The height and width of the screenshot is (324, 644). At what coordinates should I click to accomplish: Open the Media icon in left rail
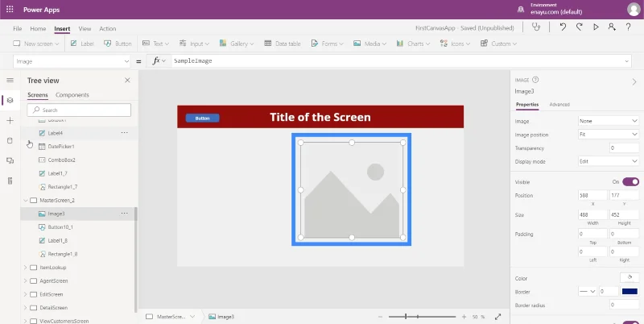coord(10,160)
